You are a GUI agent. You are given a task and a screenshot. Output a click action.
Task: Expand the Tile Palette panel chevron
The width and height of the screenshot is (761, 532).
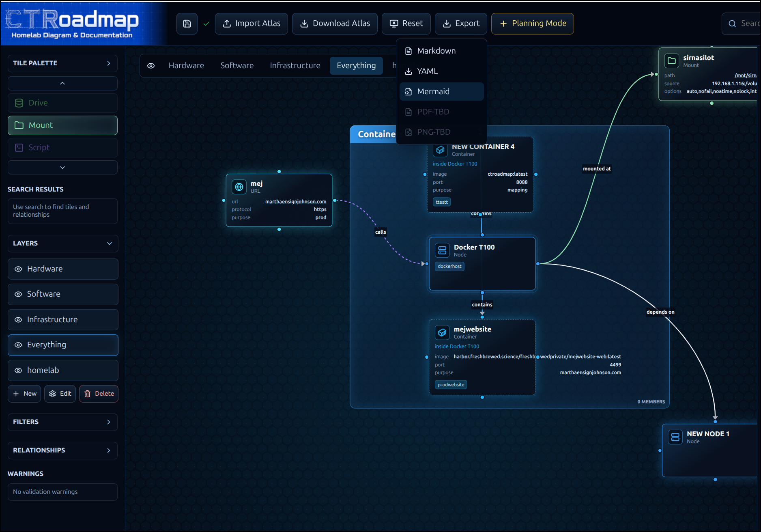click(x=109, y=63)
